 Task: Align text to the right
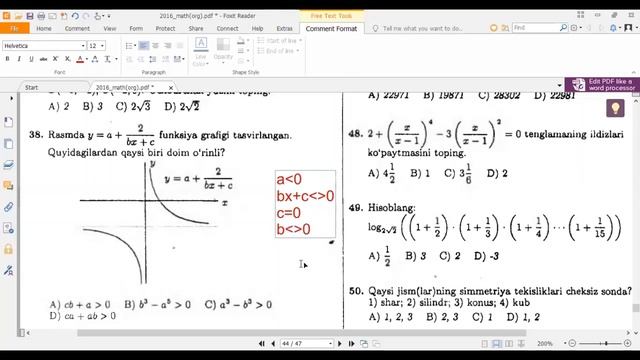tap(167, 46)
